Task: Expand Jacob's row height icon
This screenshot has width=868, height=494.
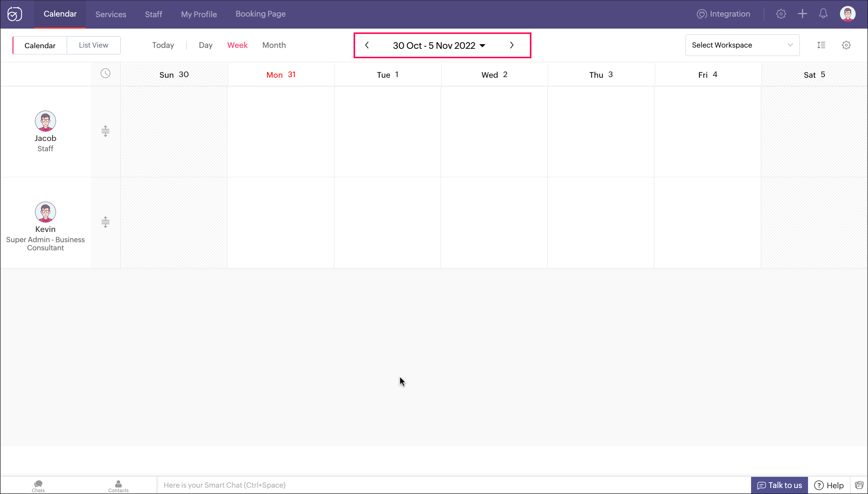Action: coord(105,131)
